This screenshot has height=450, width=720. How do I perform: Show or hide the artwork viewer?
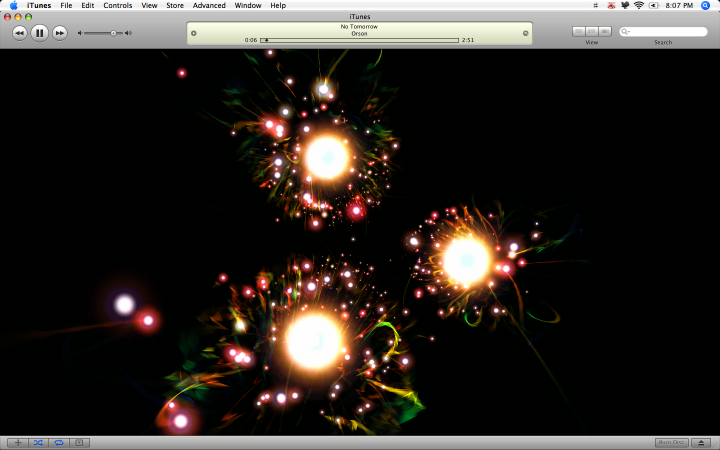click(79, 443)
